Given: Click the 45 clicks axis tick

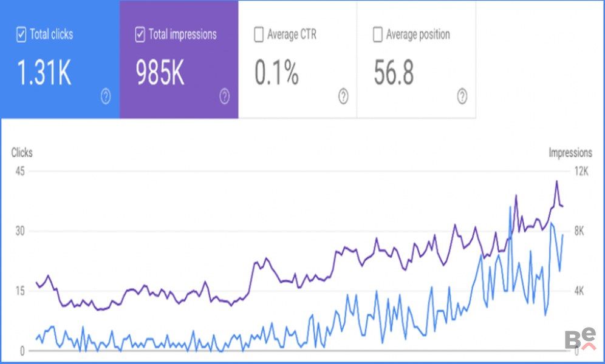Looking at the screenshot, I should pos(19,172).
